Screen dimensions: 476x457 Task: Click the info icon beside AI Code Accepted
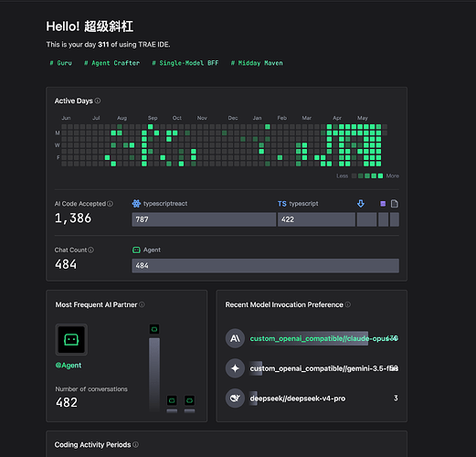(110, 204)
